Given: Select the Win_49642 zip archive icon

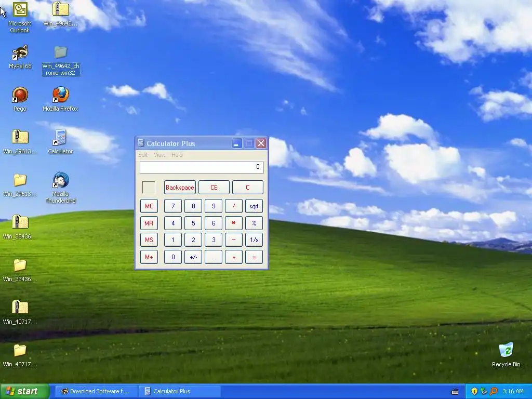Looking at the screenshot, I should [x=60, y=14].
